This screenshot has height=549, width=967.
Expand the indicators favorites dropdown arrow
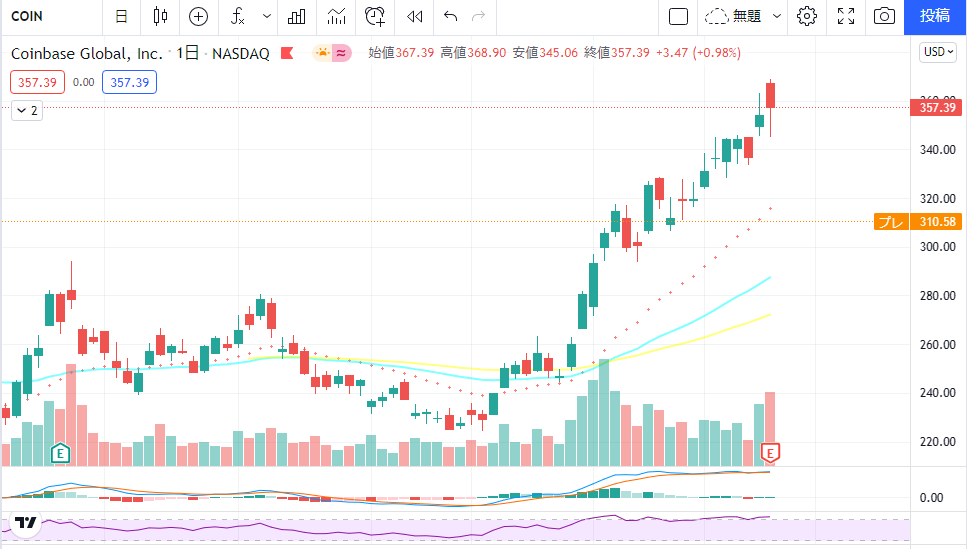[x=266, y=17]
